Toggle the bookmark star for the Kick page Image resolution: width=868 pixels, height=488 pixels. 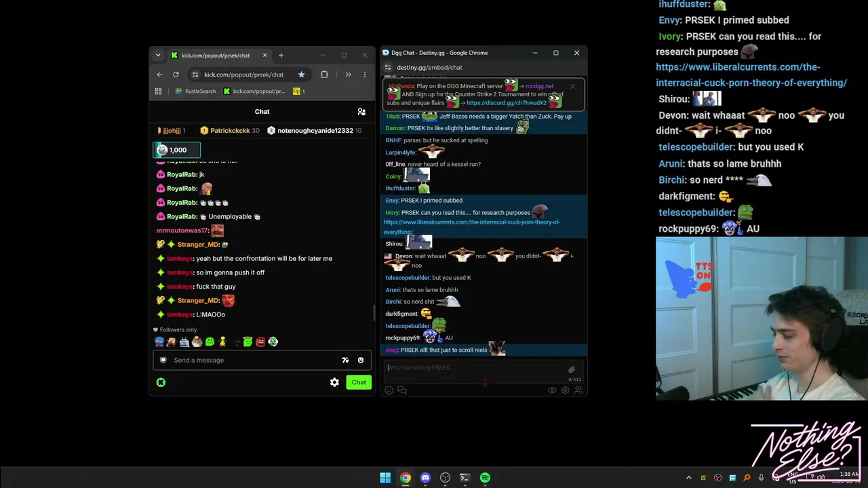coord(301,75)
